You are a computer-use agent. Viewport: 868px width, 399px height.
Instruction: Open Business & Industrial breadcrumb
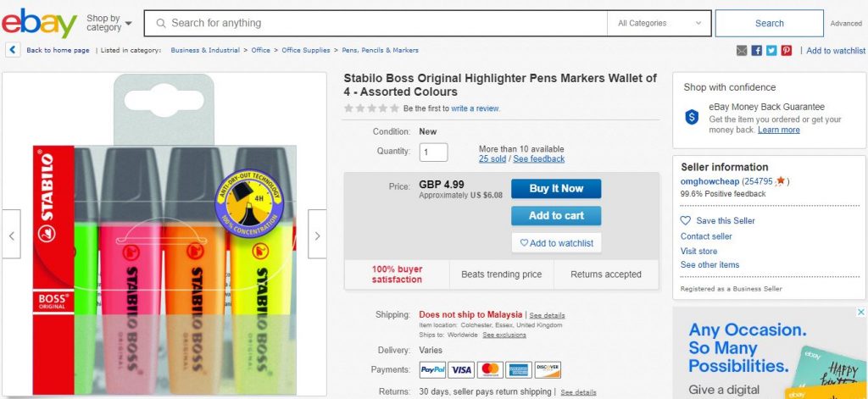204,50
